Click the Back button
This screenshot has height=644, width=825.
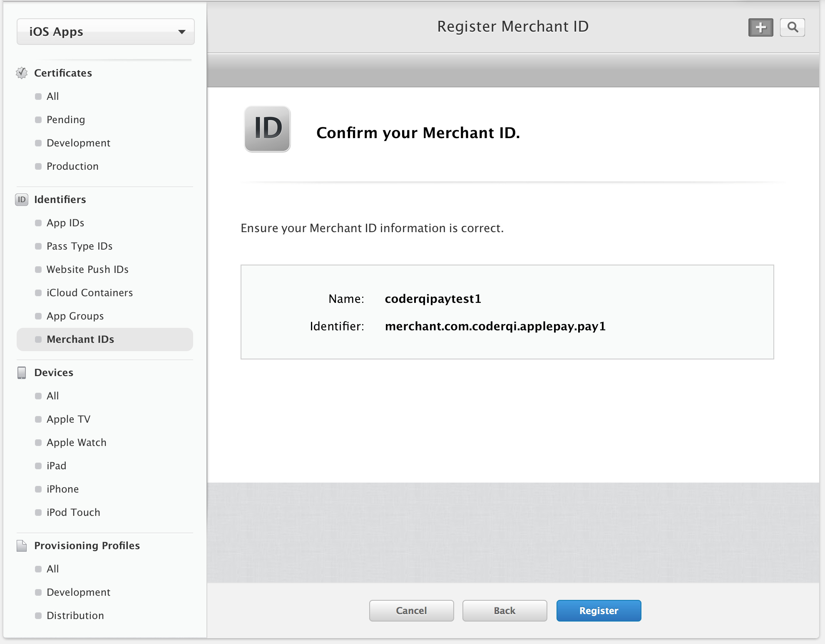coord(504,610)
